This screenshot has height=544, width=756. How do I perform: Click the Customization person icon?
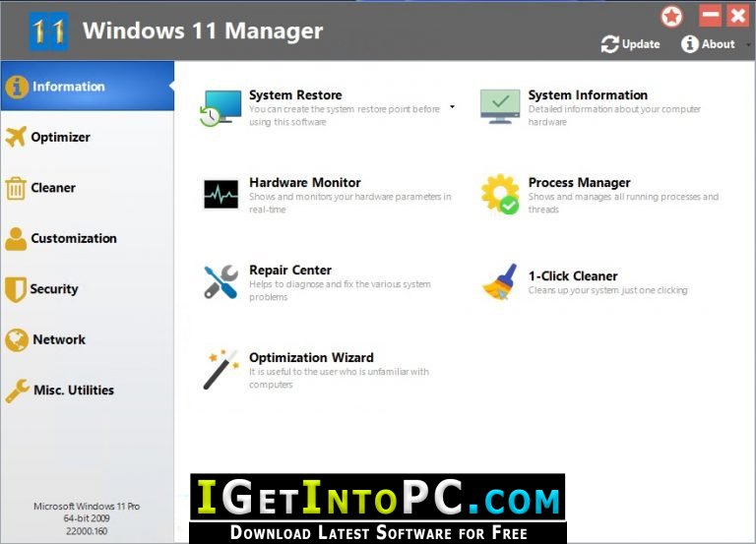pos(16,238)
